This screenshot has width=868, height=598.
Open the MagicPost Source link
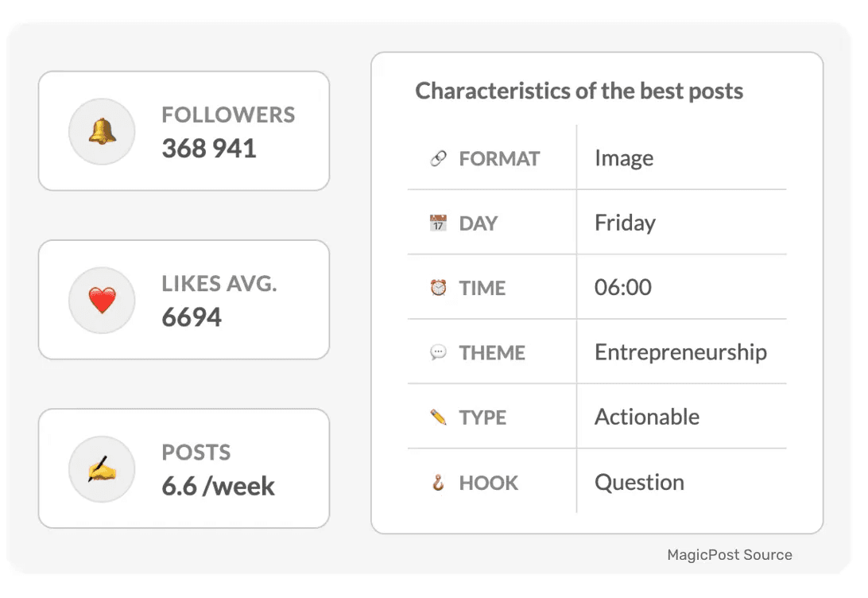coord(730,555)
